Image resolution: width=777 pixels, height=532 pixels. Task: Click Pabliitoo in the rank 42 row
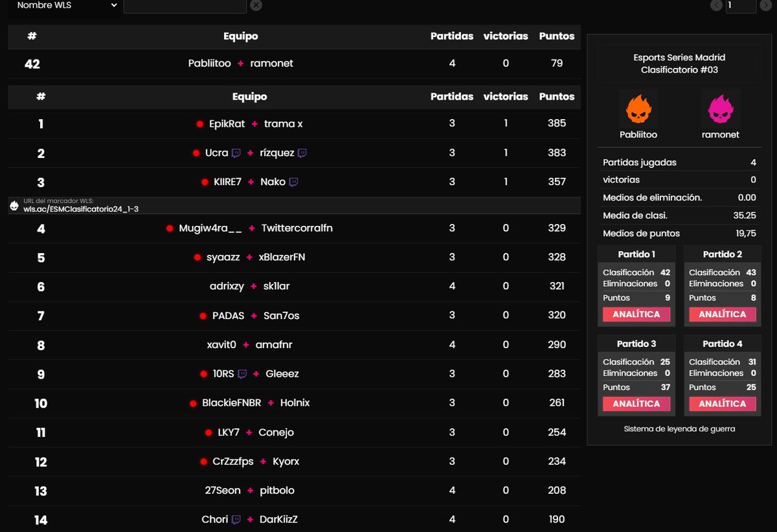pos(210,63)
